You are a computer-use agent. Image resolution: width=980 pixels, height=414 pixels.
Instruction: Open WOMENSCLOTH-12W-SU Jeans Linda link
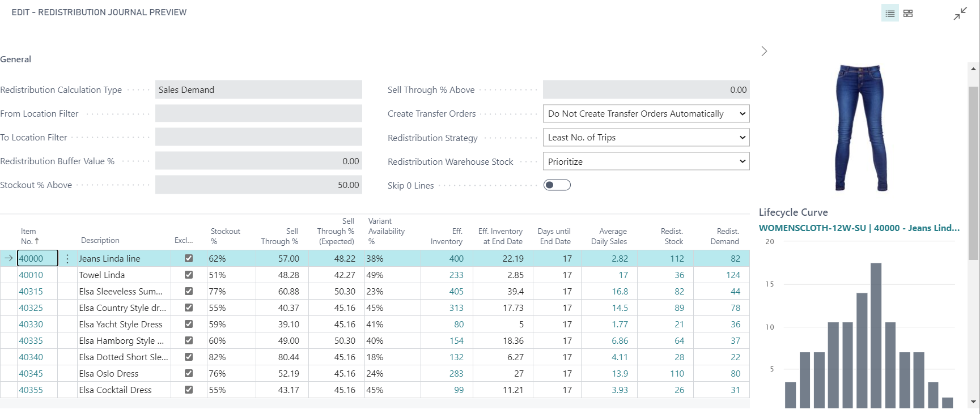coord(859,228)
